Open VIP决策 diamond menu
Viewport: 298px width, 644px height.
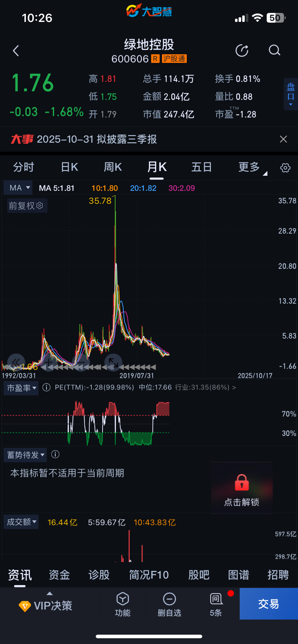point(46,606)
